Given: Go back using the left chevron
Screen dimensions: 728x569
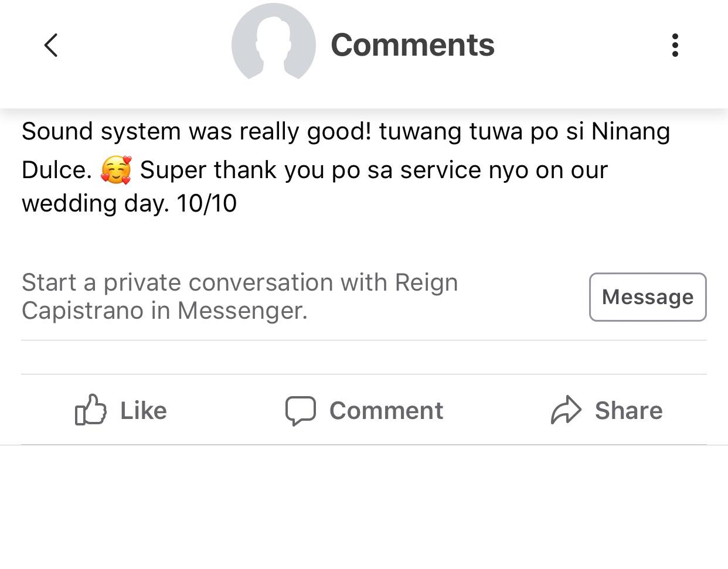Looking at the screenshot, I should (51, 45).
